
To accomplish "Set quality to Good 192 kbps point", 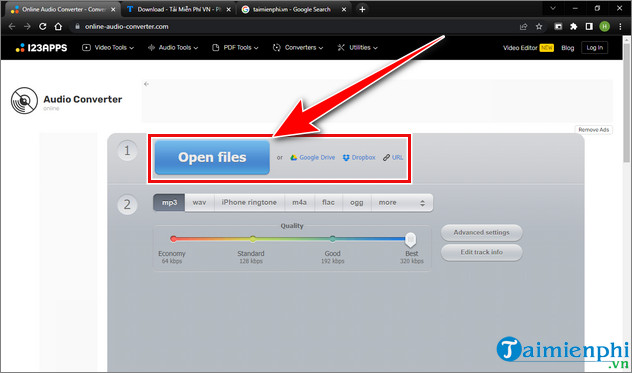I will pyautogui.click(x=332, y=239).
